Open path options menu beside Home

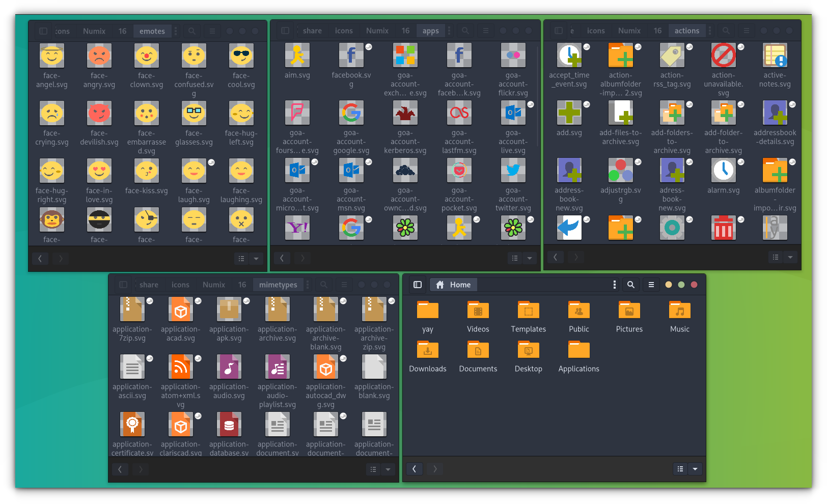tap(615, 285)
